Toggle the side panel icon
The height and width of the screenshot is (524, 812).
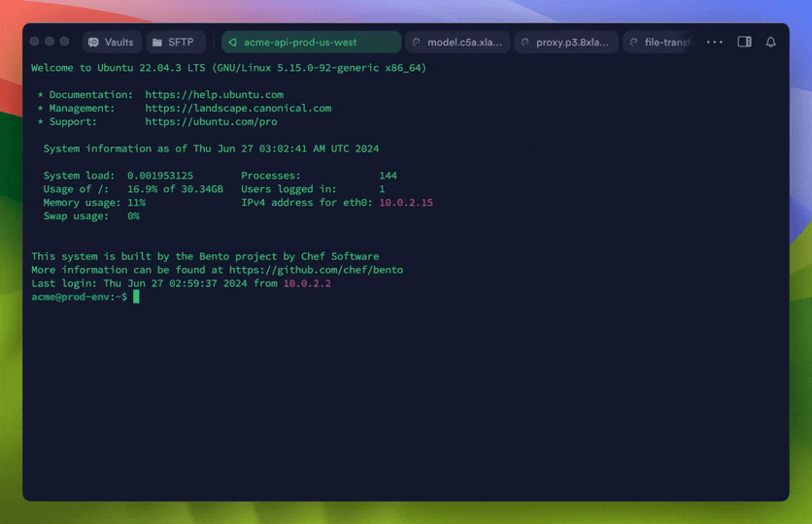(x=745, y=42)
